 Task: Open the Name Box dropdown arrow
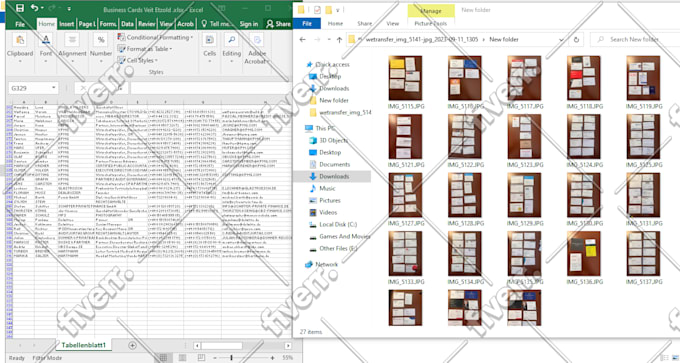click(54, 88)
